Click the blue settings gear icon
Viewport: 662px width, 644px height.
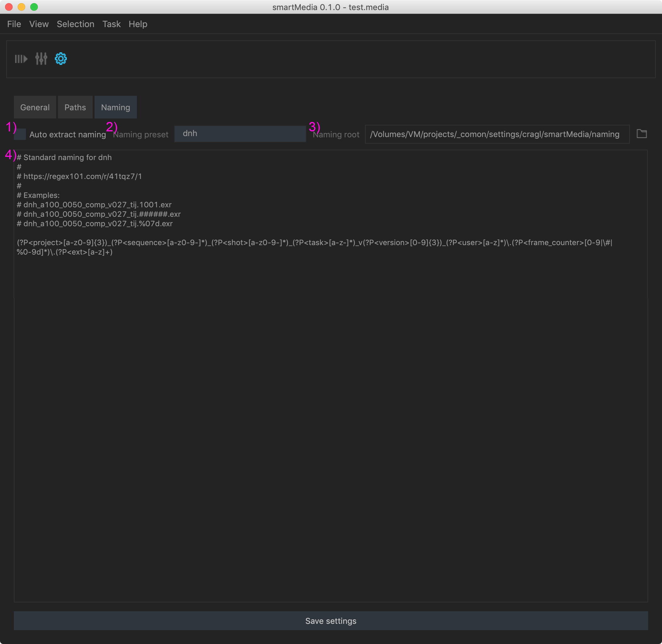[x=61, y=59]
